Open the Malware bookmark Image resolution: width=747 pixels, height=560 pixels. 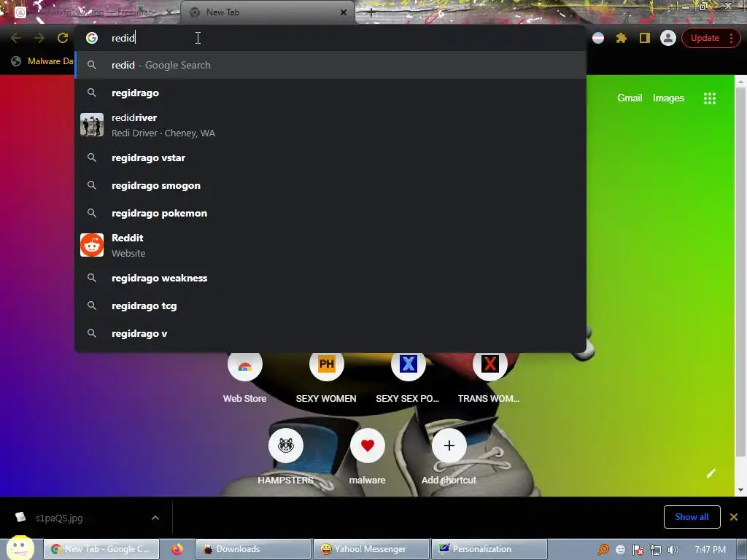pos(43,61)
